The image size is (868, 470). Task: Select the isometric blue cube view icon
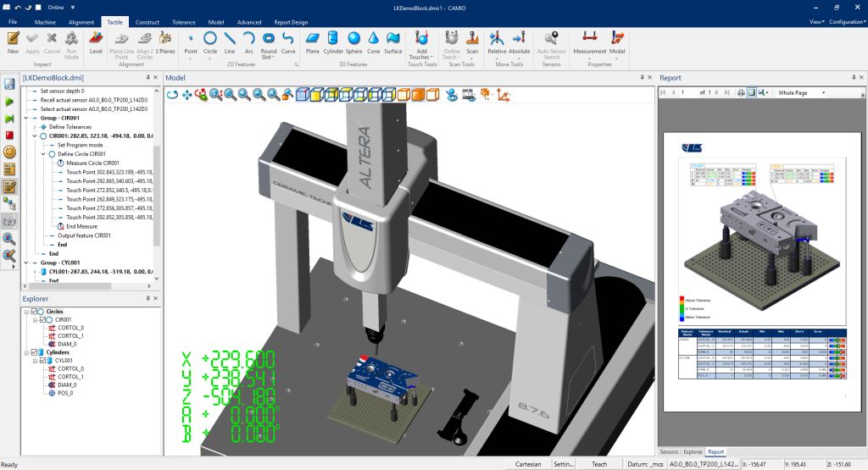click(302, 95)
